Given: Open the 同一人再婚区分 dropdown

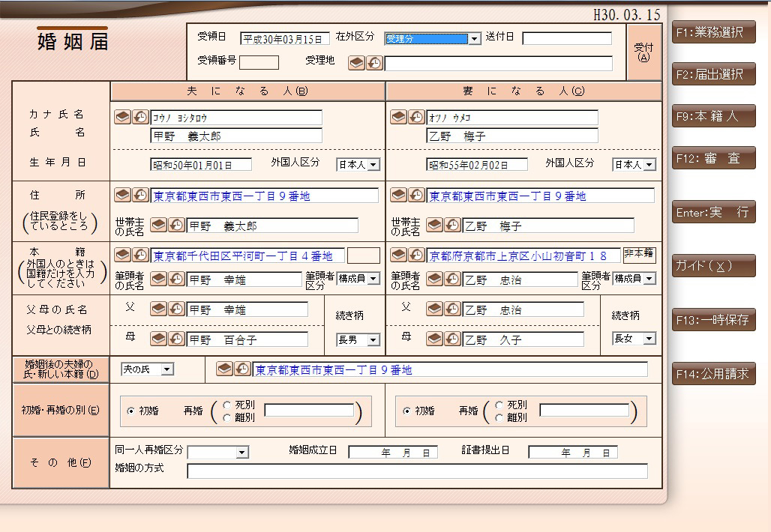Looking at the screenshot, I should pyautogui.click(x=242, y=452).
